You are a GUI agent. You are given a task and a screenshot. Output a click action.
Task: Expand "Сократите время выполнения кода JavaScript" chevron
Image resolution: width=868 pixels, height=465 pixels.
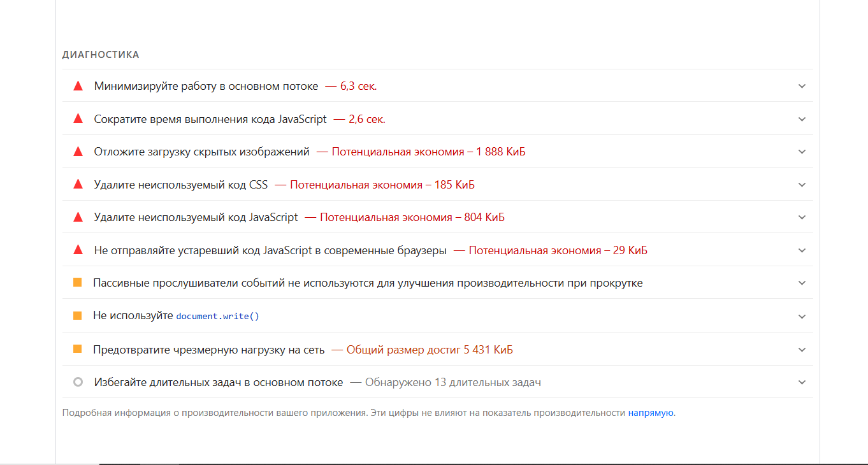(802, 119)
